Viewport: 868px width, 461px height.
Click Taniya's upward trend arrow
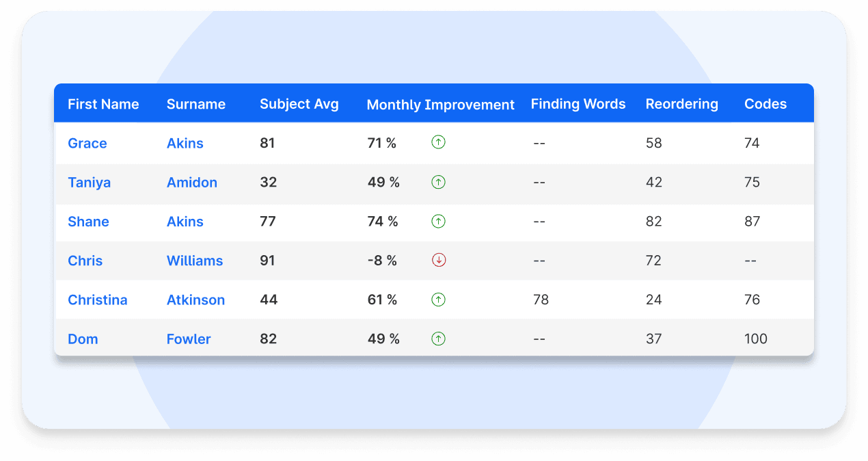(x=438, y=182)
